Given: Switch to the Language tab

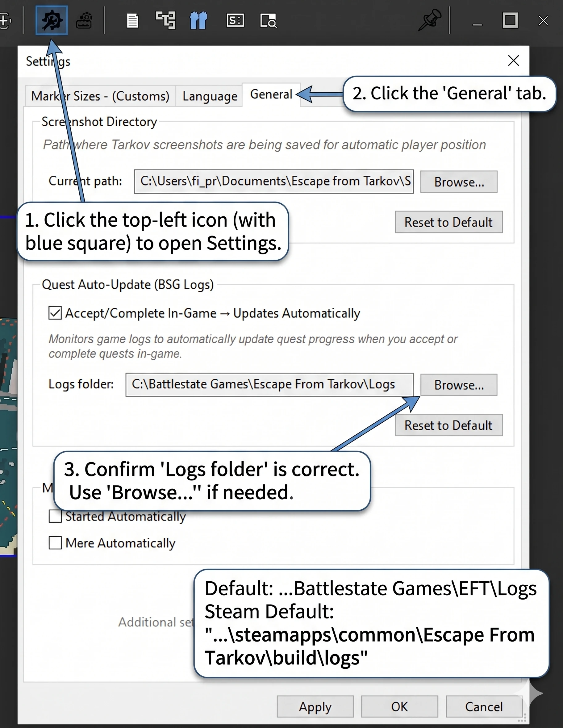Looking at the screenshot, I should pyautogui.click(x=210, y=96).
